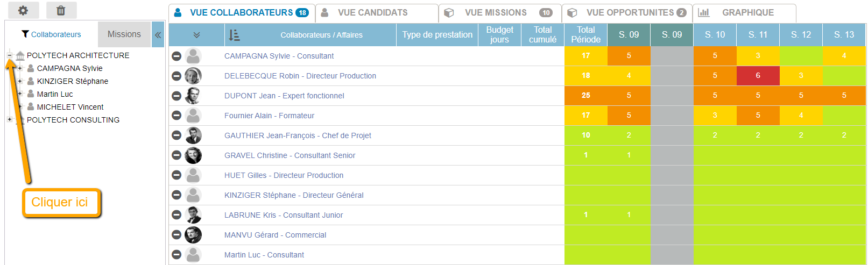Open the GRAPHIQUE tab
This screenshot has width=868, height=265.
[x=747, y=12]
